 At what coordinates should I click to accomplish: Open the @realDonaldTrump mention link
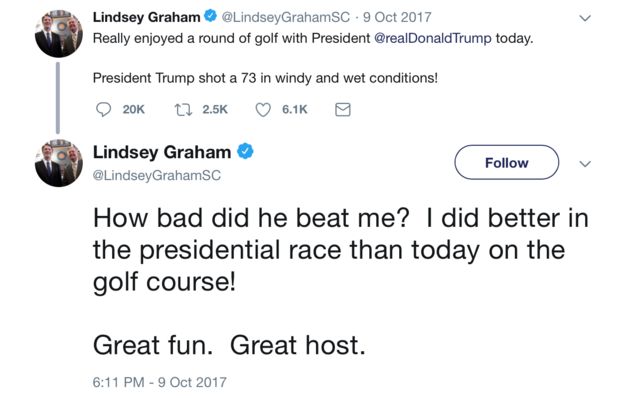pos(433,38)
